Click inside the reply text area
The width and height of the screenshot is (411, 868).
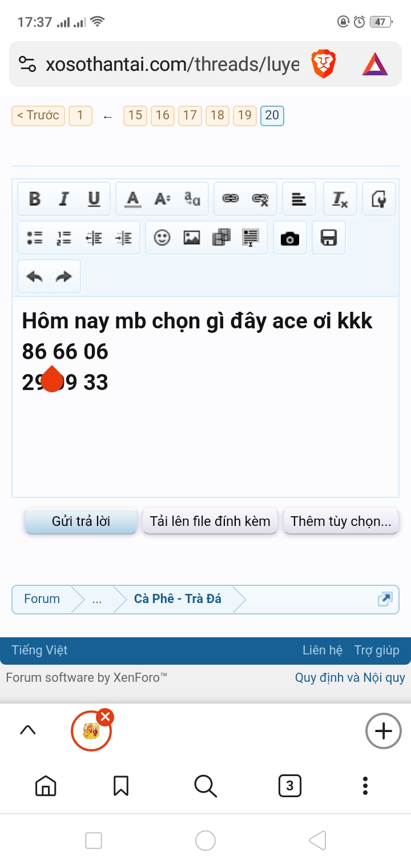click(x=205, y=440)
